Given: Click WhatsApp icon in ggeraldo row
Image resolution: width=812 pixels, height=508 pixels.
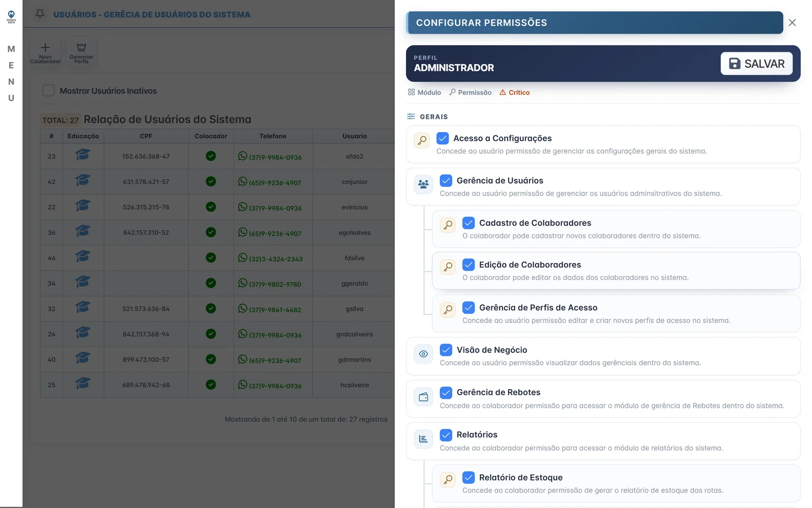Looking at the screenshot, I should tap(243, 283).
